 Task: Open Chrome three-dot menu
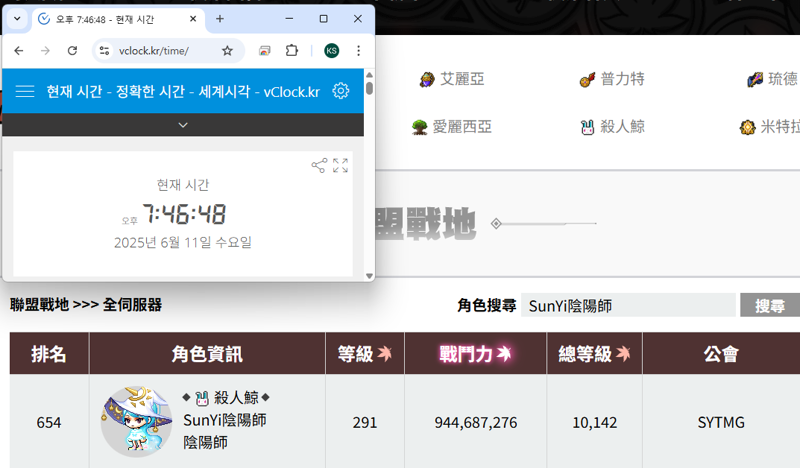(x=359, y=51)
